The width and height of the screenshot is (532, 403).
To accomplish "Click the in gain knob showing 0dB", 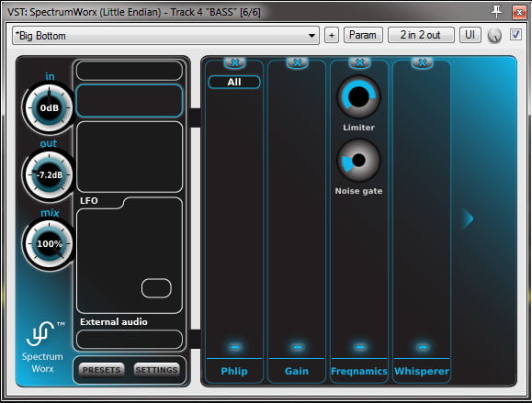I will [x=50, y=108].
